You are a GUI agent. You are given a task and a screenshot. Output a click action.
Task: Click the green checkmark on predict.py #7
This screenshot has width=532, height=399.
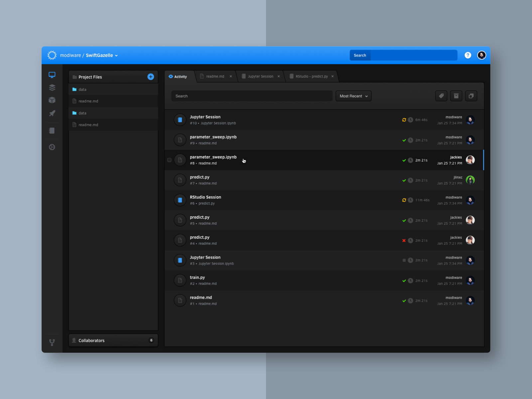pos(404,180)
